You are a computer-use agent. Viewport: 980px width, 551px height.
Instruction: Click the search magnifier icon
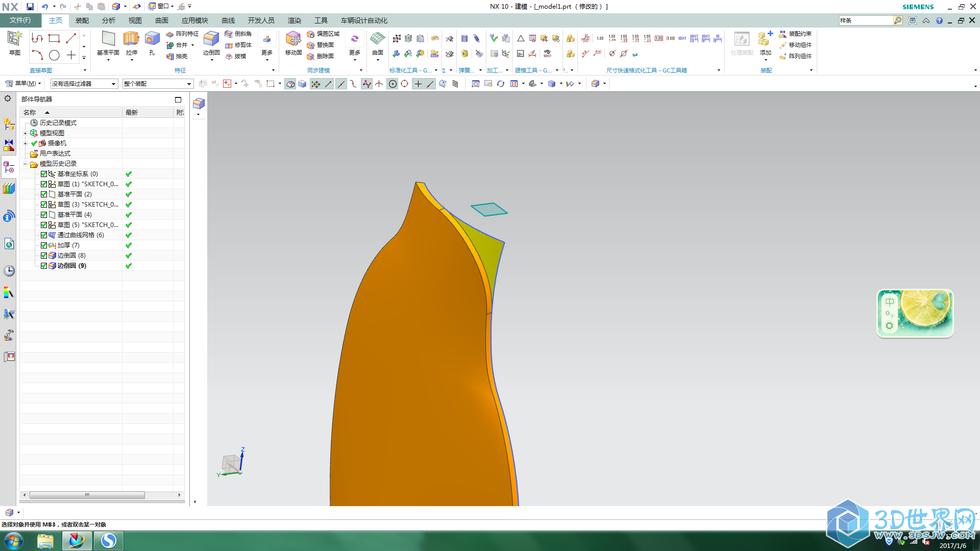897,20
